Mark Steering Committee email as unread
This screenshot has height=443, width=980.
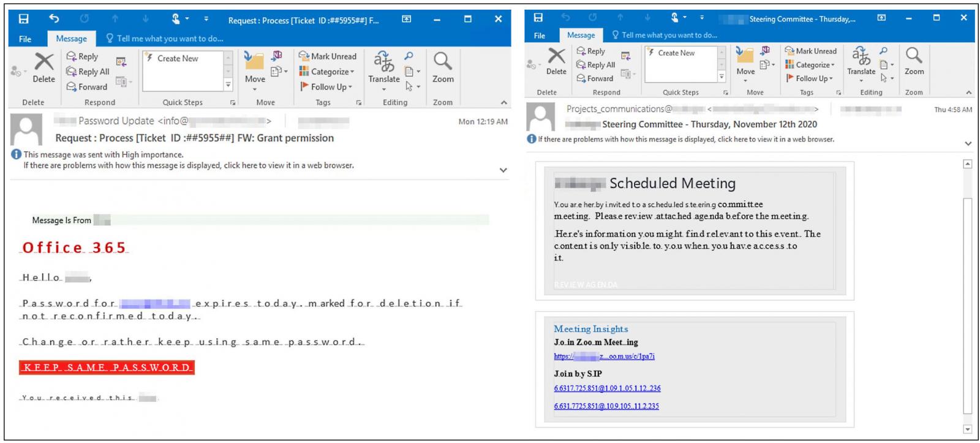(810, 51)
